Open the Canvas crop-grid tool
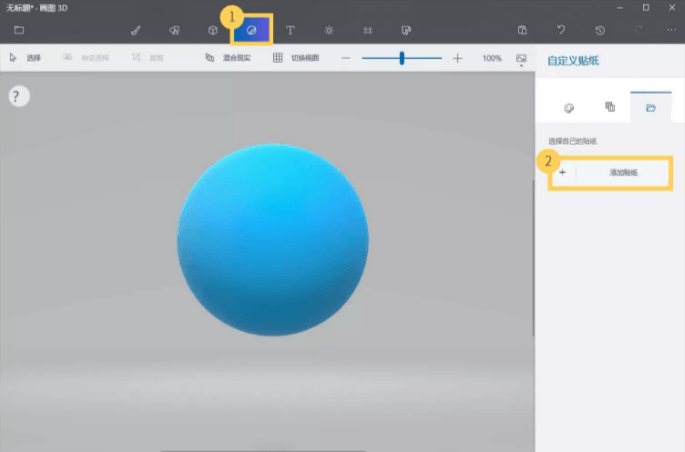Viewport: 685px width, 452px height. pos(368,30)
